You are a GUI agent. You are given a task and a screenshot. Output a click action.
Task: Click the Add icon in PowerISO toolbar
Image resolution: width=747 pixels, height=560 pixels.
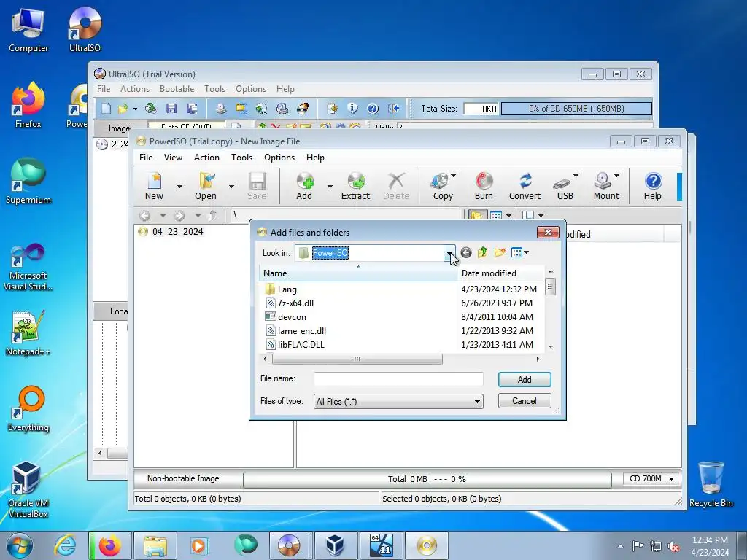click(304, 181)
